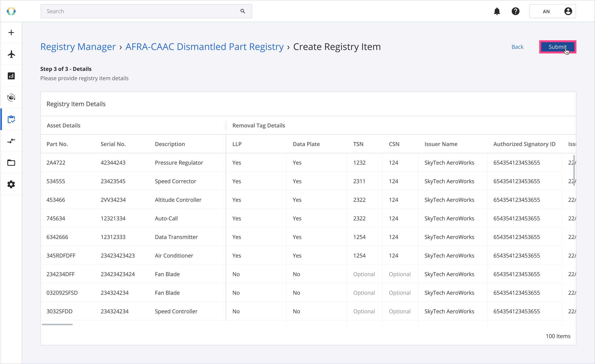The width and height of the screenshot is (595, 364).
Task: Open the folder sidebar icon
Action: [11, 162]
